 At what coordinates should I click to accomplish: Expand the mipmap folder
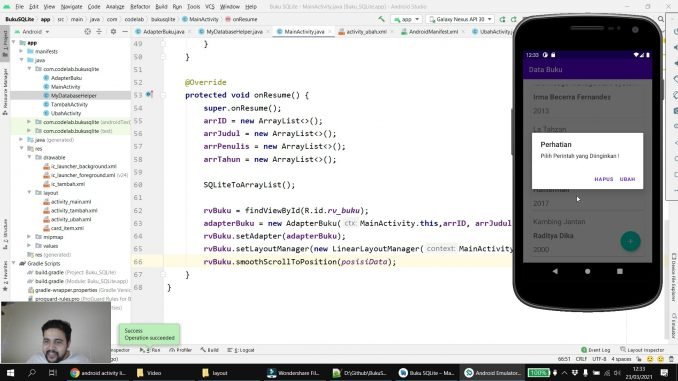[x=29, y=237]
